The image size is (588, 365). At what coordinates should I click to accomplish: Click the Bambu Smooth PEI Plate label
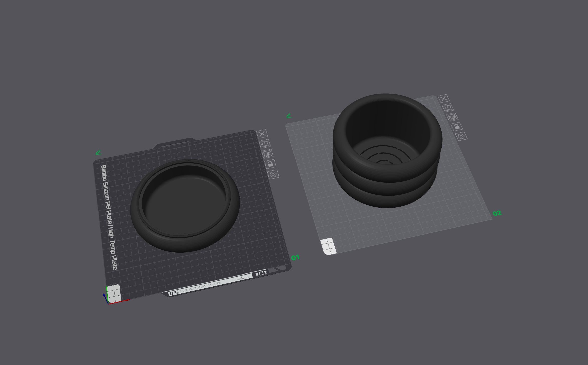pos(109,217)
